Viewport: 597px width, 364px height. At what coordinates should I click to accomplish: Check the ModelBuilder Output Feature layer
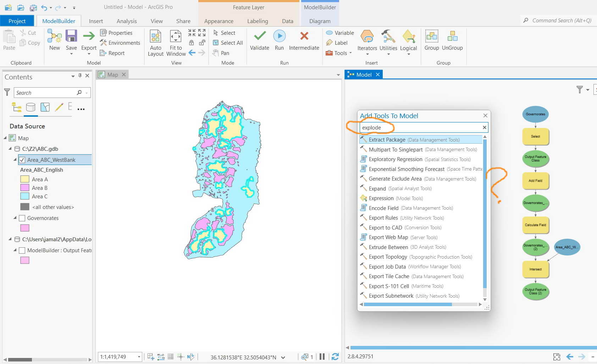coord(22,250)
